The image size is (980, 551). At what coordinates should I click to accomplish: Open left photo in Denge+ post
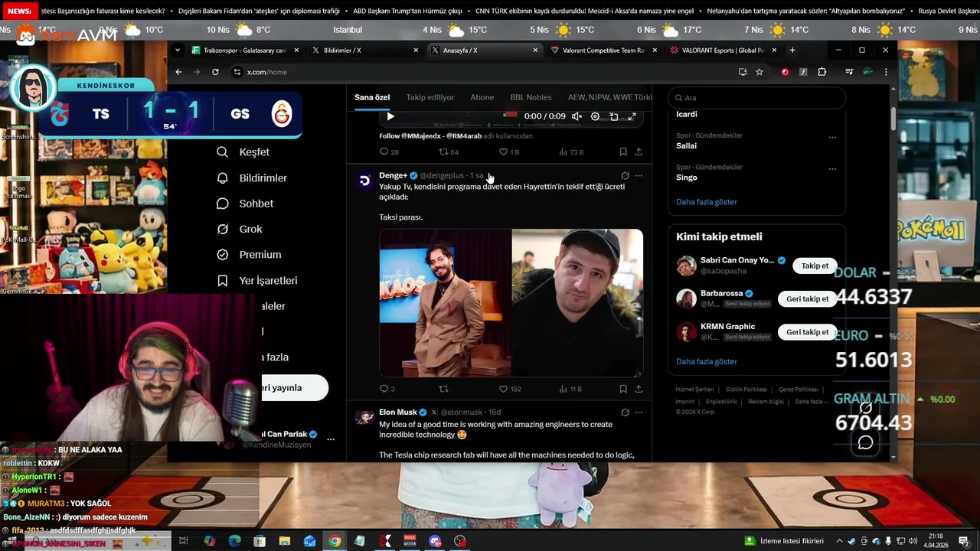tap(445, 303)
